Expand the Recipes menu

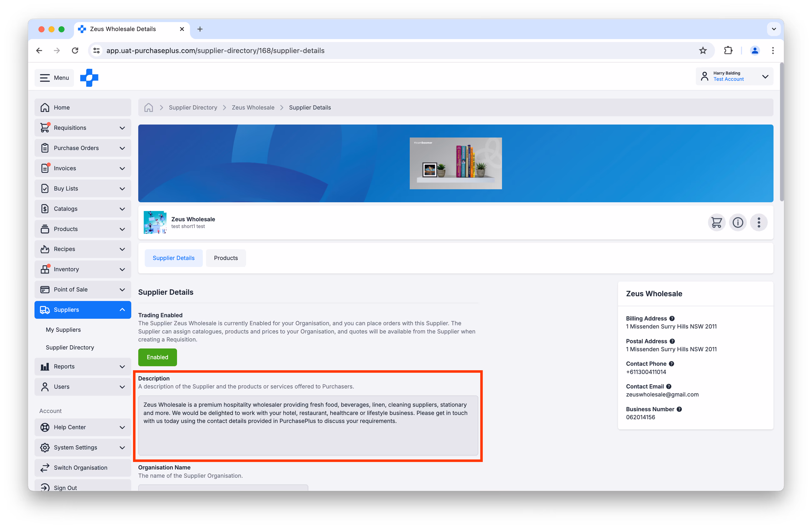(83, 249)
